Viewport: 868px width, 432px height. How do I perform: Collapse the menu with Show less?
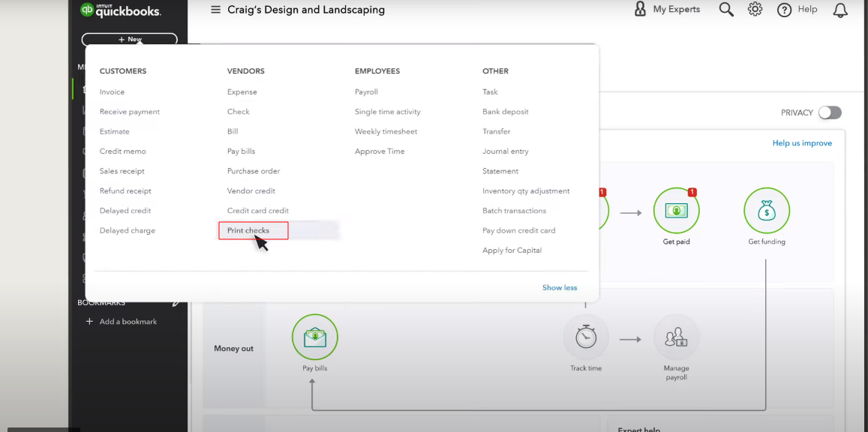click(560, 288)
